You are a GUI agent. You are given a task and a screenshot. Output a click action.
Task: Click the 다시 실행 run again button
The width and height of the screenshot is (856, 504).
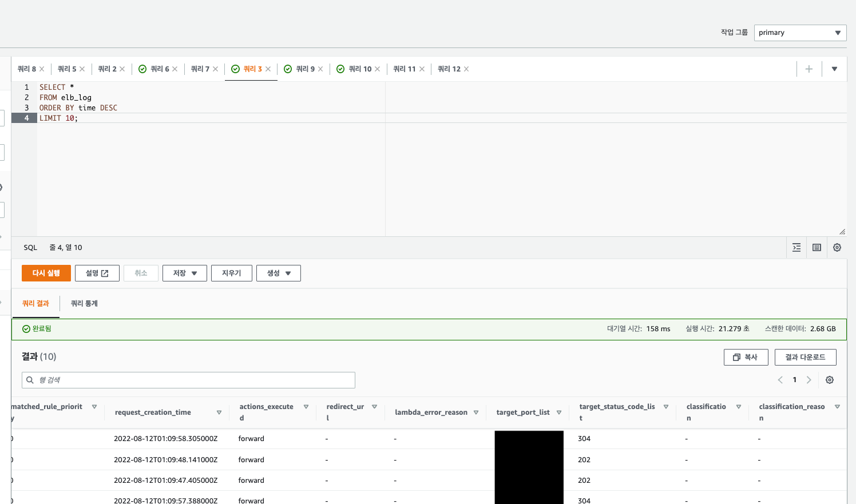click(x=46, y=273)
